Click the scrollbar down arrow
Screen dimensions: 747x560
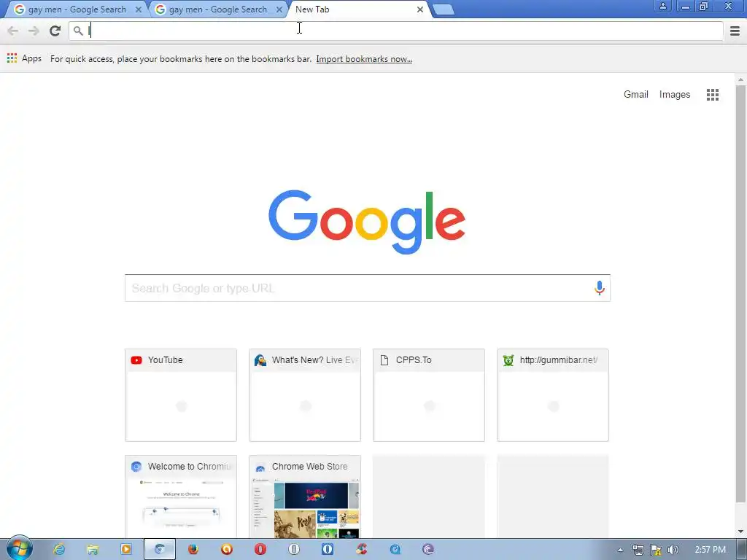740,532
